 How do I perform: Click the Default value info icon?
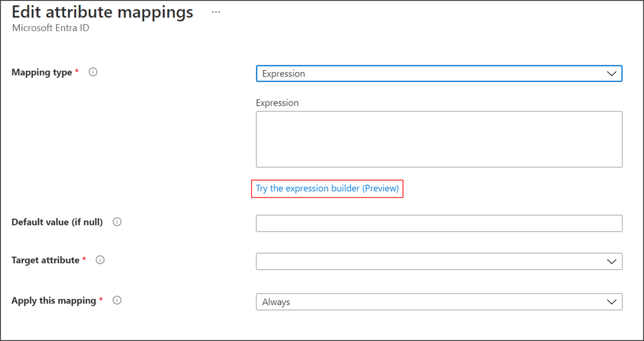pos(117,222)
